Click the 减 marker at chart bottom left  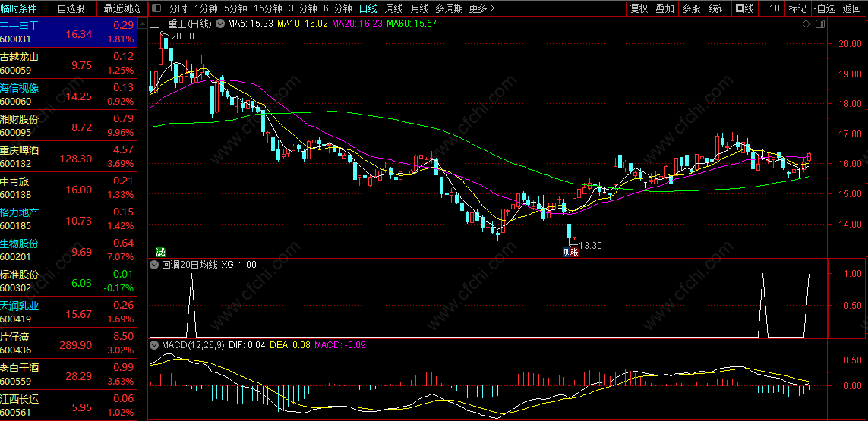[x=160, y=252]
